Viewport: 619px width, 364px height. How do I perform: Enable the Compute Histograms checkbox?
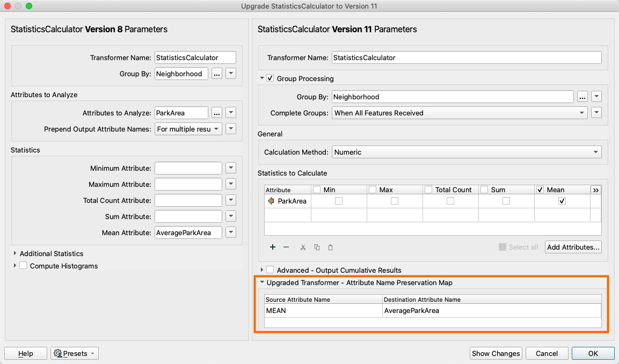(x=23, y=266)
